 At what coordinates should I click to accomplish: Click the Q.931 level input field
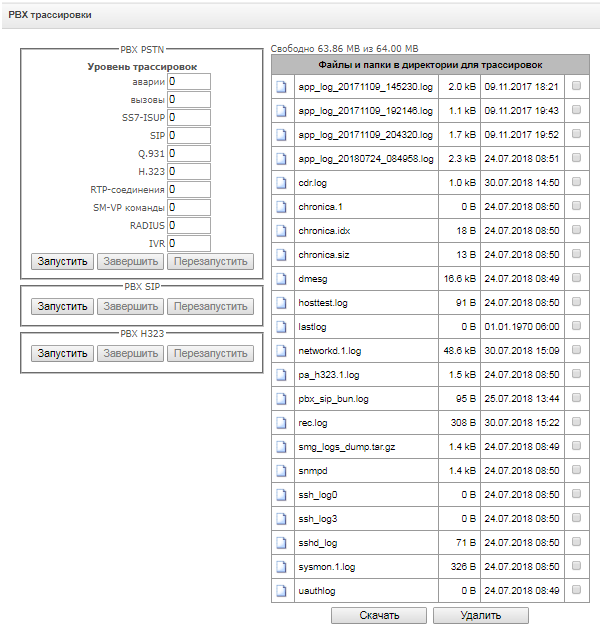click(189, 153)
